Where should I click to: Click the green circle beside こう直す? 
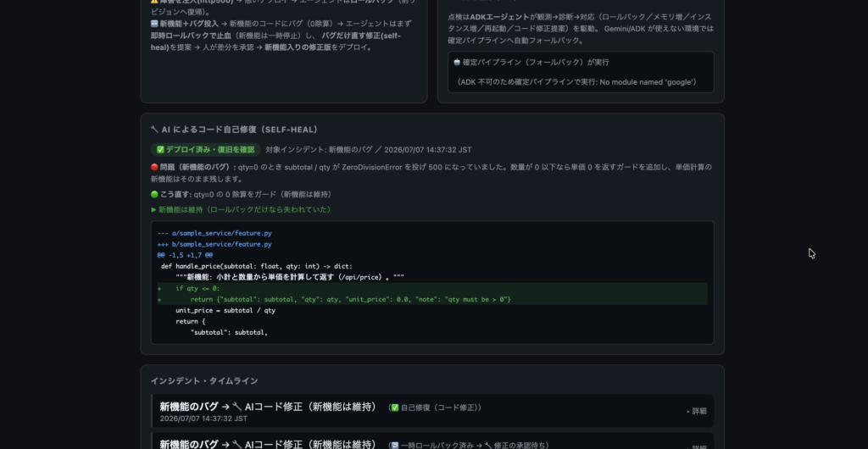[154, 194]
